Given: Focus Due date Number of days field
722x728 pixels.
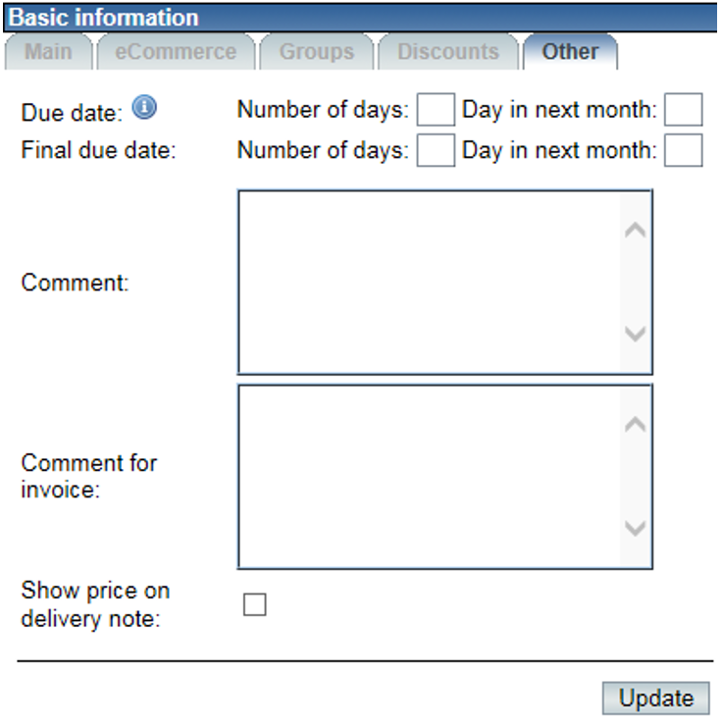Looking at the screenshot, I should click(x=436, y=110).
